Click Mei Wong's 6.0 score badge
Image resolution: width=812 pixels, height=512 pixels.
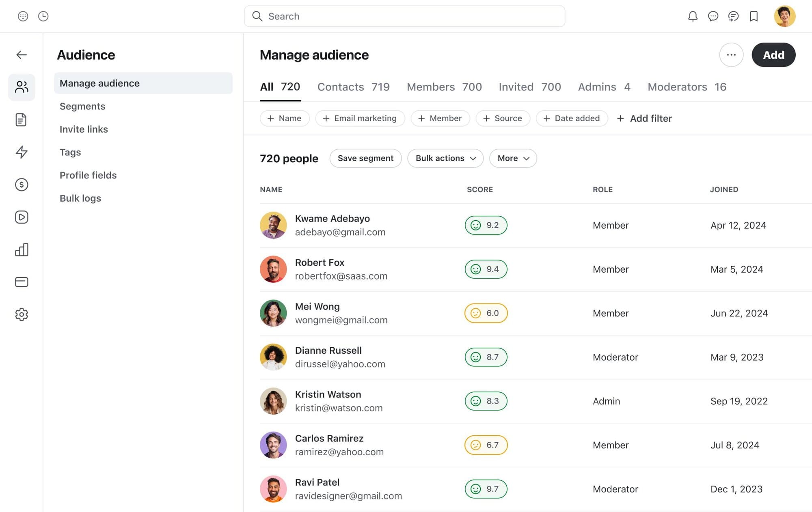click(486, 313)
